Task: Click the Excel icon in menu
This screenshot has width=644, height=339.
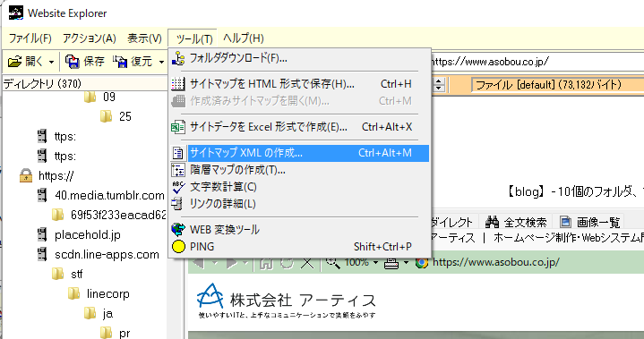Action: (x=178, y=127)
